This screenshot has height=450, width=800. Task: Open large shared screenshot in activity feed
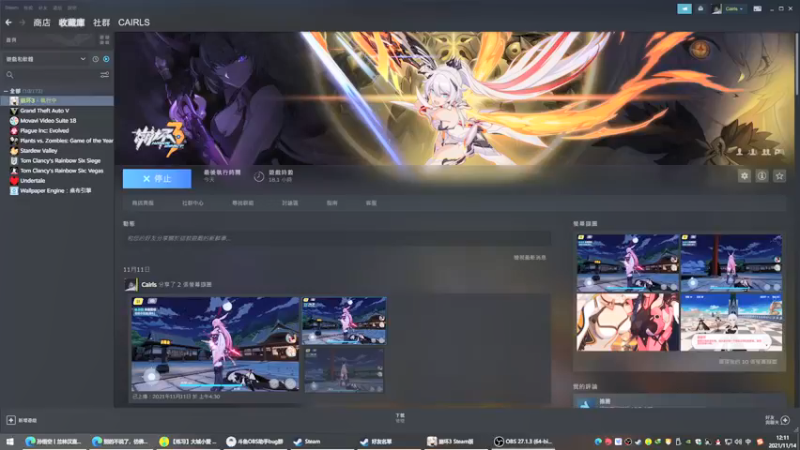[x=215, y=344]
